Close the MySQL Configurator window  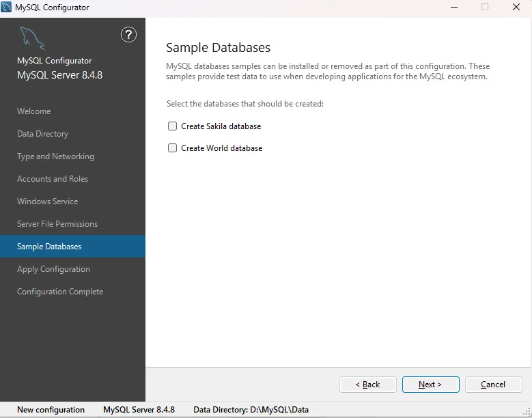[516, 7]
